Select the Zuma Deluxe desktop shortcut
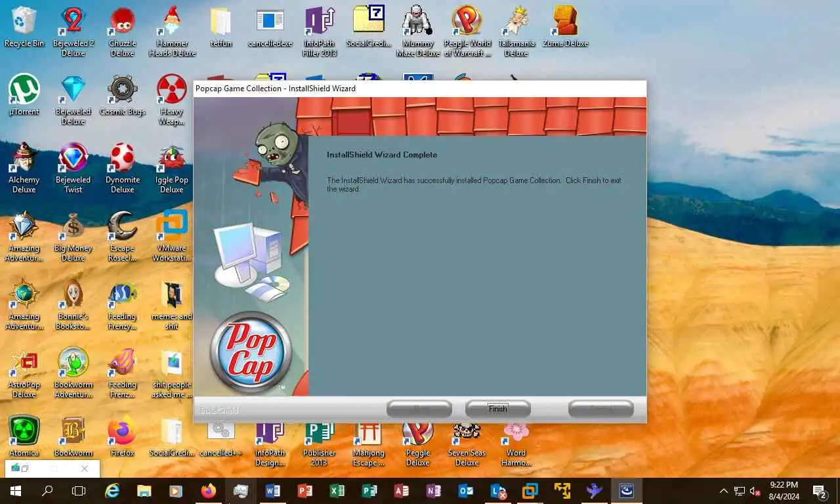Viewport: 840px width, 504px height. (x=565, y=28)
